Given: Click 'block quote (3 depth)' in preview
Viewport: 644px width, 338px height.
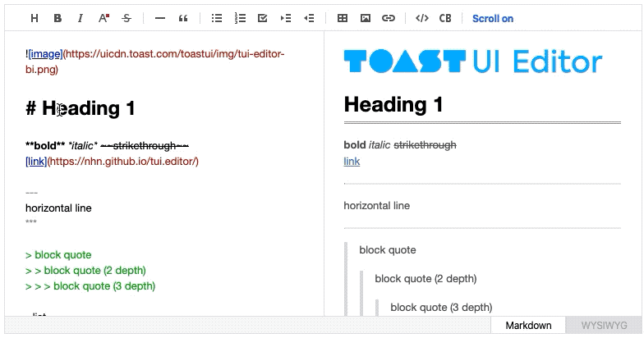Looking at the screenshot, I should (441, 307).
